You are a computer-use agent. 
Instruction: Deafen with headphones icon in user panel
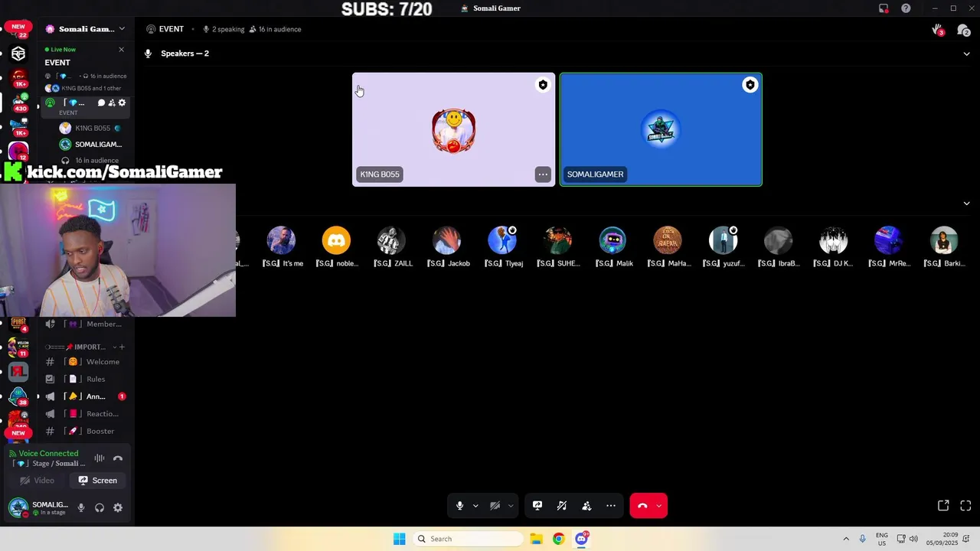(100, 507)
